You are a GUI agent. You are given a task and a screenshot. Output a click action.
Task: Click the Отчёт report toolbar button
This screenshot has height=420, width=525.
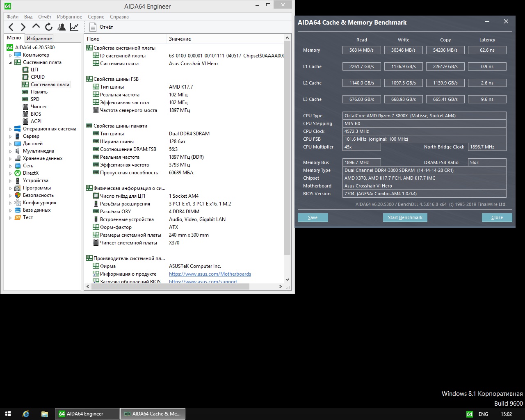click(x=101, y=27)
